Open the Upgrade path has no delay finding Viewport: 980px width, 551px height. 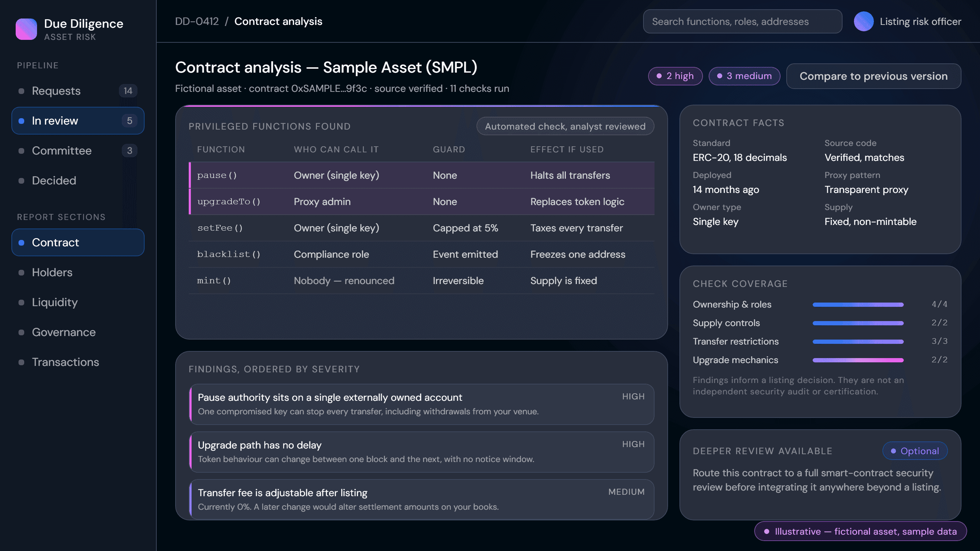(422, 452)
